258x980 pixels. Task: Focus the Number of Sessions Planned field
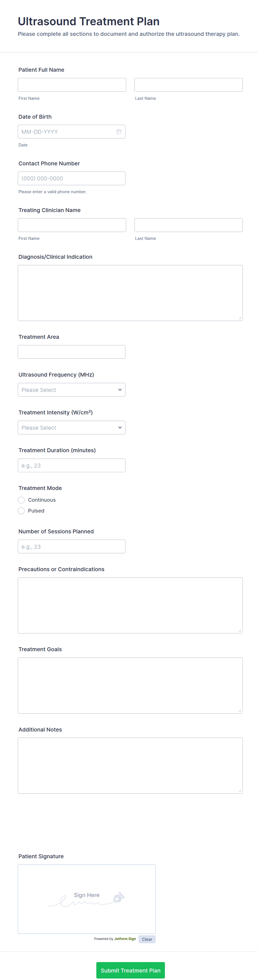71,547
